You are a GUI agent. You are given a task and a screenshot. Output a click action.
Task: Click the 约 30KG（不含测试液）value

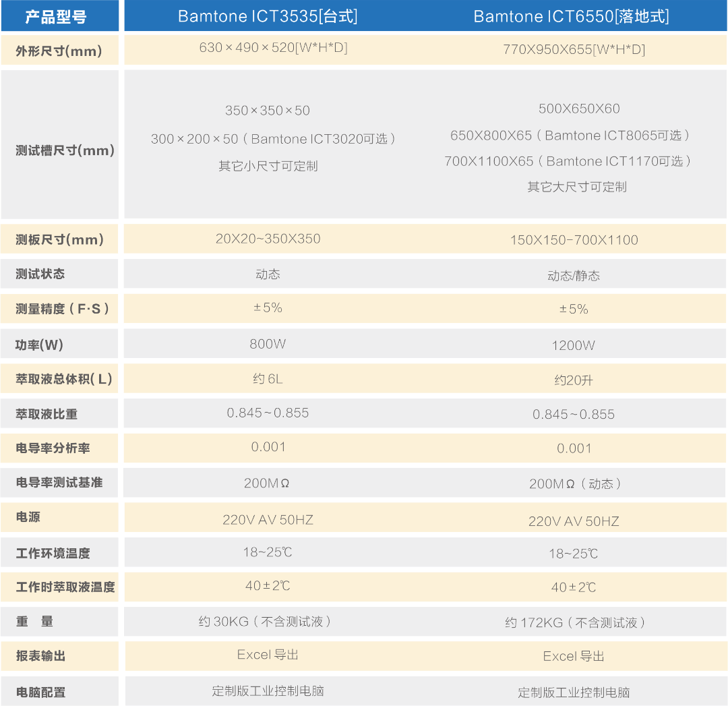265,622
